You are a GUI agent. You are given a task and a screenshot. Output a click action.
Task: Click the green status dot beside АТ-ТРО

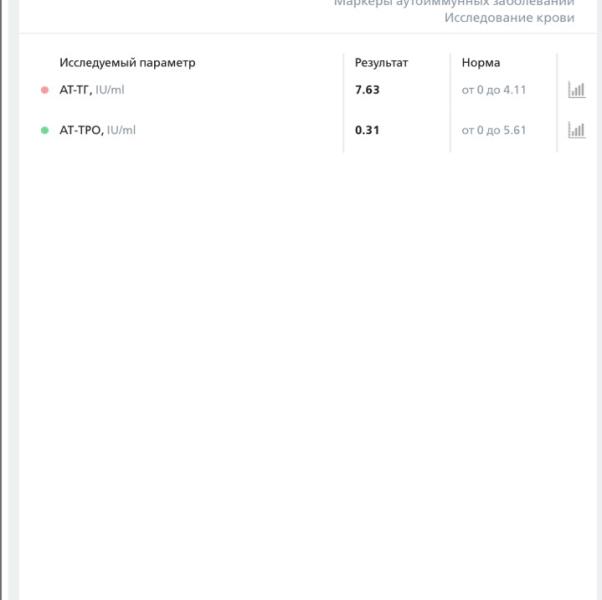click(x=44, y=130)
